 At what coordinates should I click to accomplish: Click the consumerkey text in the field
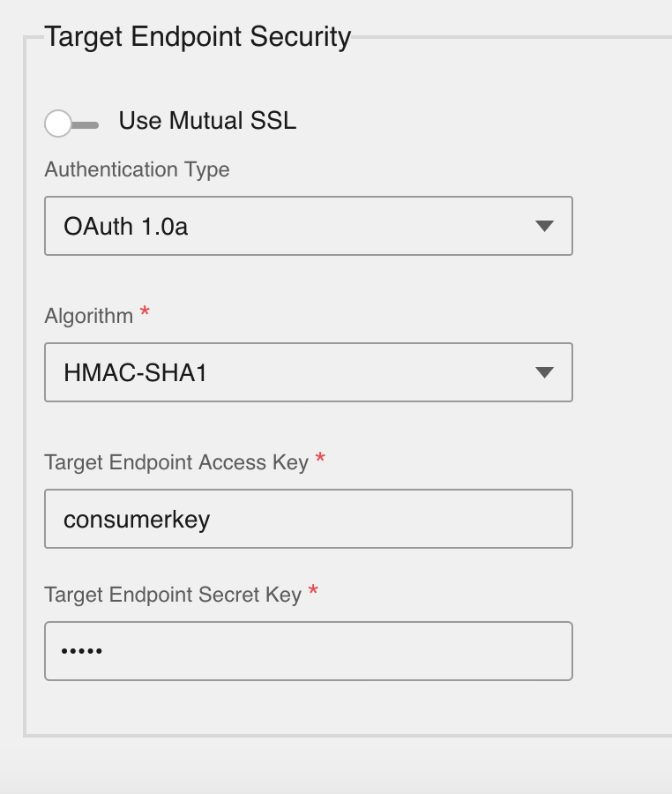click(x=137, y=520)
